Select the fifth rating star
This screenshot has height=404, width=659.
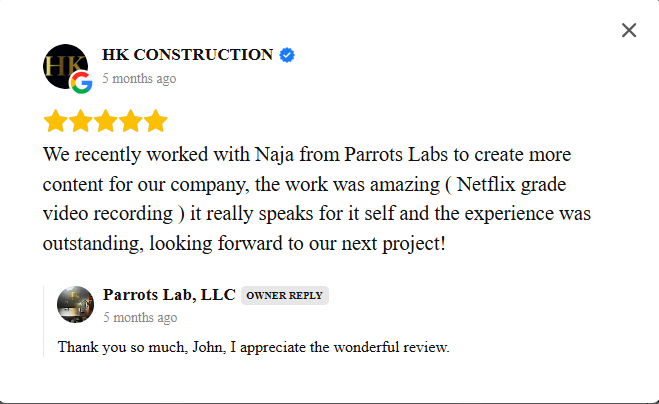(155, 122)
